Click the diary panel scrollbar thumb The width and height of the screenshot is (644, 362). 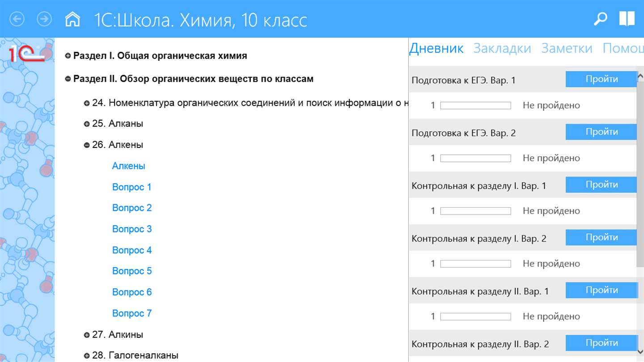coord(640,173)
